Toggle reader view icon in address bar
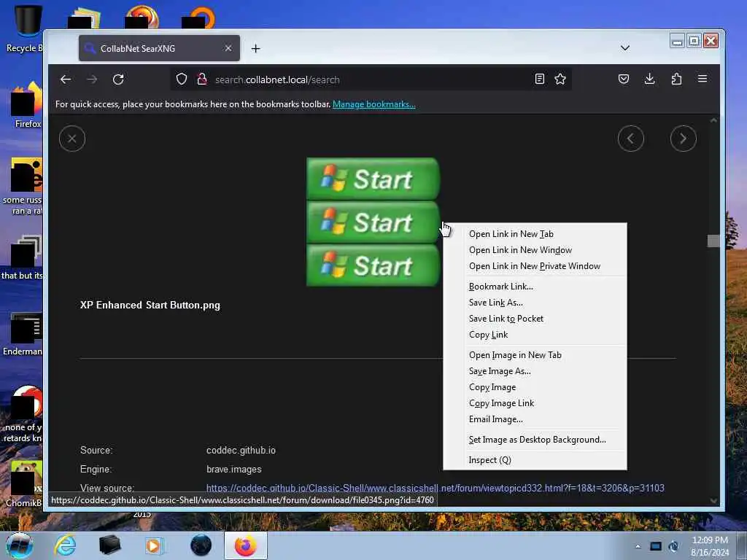 539,79
